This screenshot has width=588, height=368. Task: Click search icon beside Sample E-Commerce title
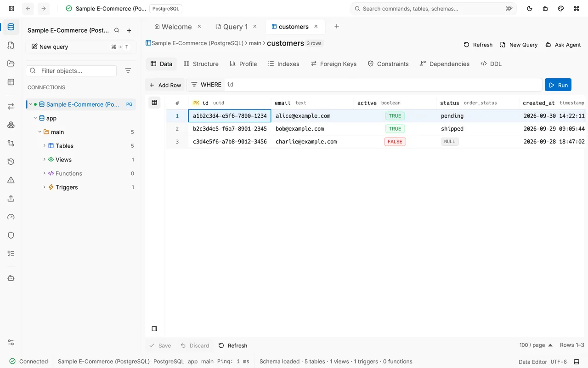pos(117,30)
